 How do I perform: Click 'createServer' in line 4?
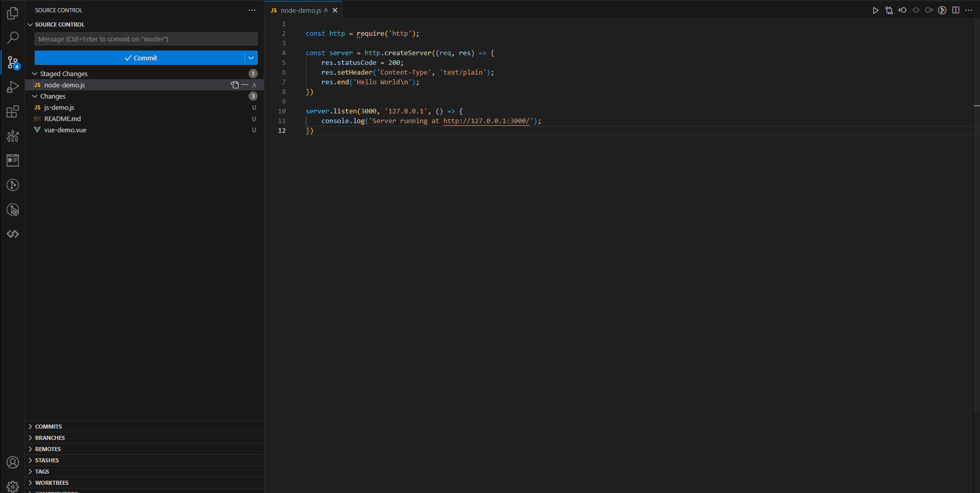tap(408, 53)
